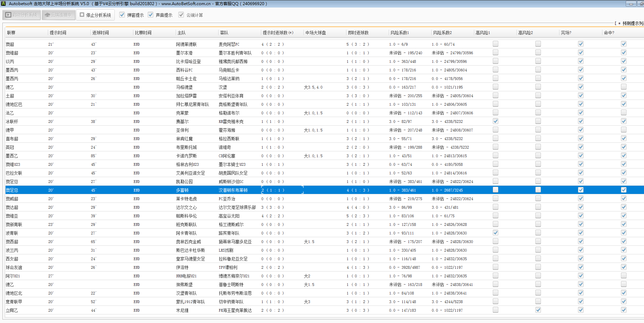Select the highlighted 多富顿 match row
The image size is (644, 323).
pyautogui.click(x=182, y=190)
